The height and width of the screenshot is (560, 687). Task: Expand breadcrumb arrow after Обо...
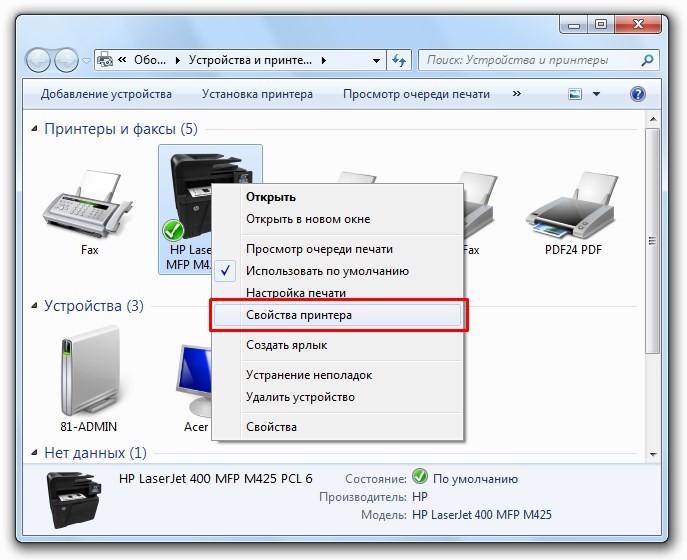177,60
